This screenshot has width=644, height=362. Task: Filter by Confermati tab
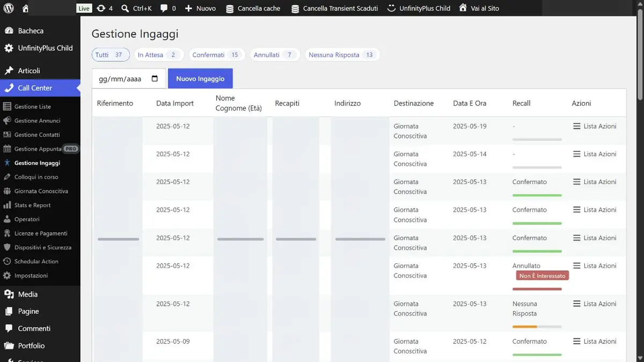(x=217, y=55)
